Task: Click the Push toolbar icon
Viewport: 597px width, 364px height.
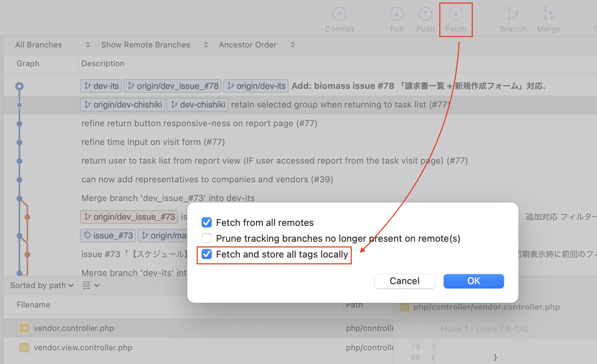Action: coord(425,14)
